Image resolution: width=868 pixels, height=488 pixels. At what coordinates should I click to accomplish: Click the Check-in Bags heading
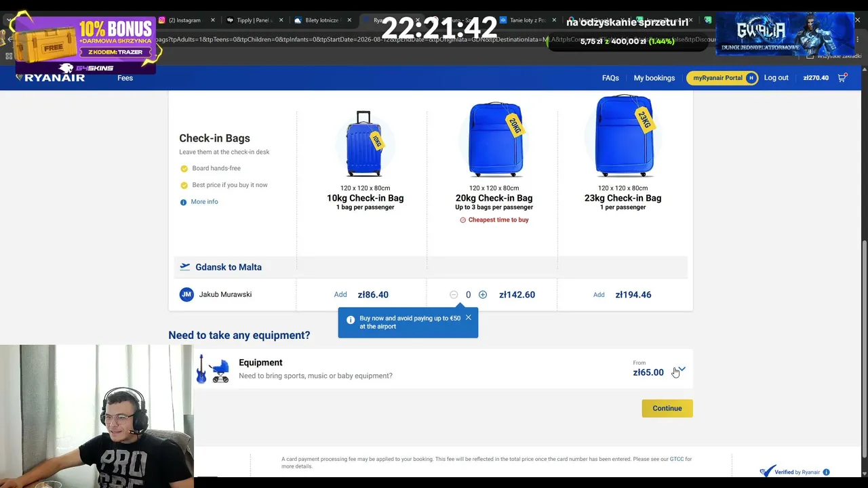[214, 138]
